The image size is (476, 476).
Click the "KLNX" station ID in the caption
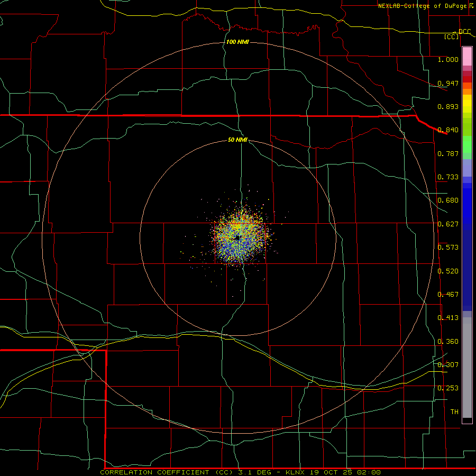pyautogui.click(x=296, y=472)
